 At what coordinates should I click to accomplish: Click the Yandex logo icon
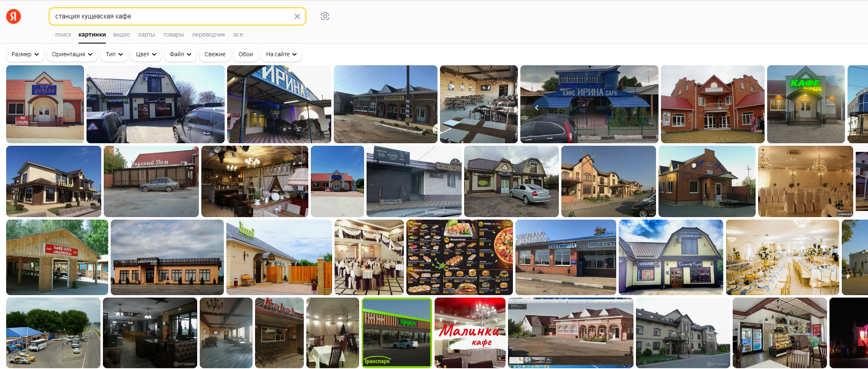[x=14, y=16]
